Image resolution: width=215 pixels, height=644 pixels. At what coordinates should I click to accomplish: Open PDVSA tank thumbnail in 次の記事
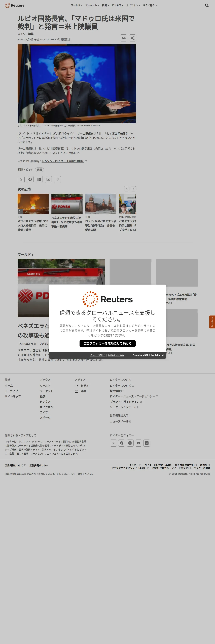67,204
